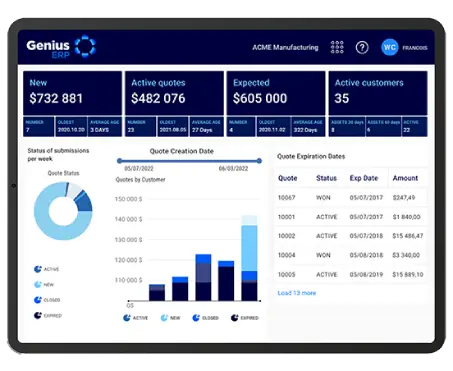Screen dimensions: 453x371
Task: Click OLDEST 2020.11.02 cell under Expected
Action: [274, 126]
